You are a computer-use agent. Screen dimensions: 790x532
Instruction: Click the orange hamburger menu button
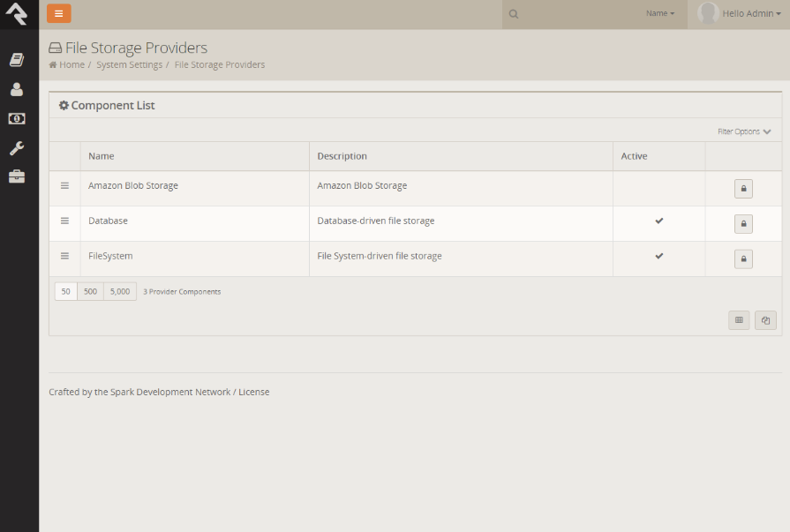coord(58,13)
